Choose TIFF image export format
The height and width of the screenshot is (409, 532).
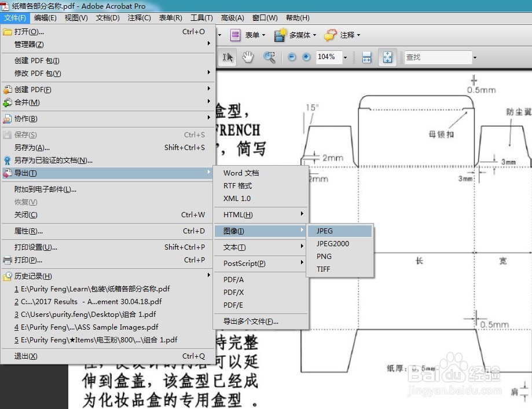(340, 269)
